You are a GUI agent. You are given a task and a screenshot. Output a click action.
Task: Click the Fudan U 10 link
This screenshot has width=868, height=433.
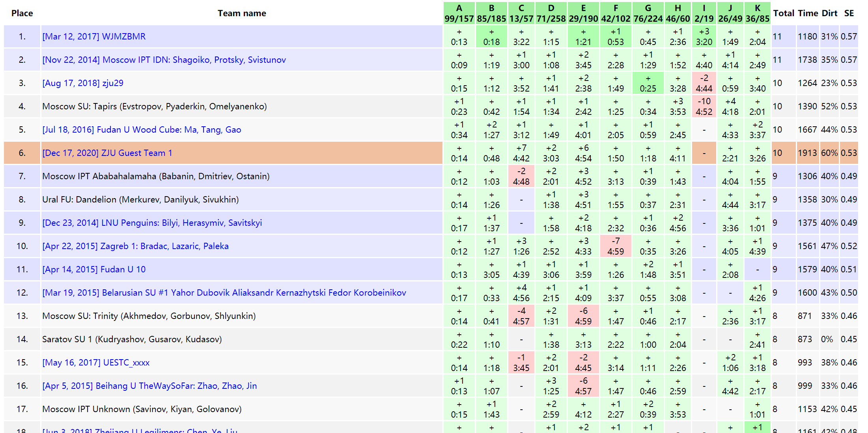(x=94, y=269)
